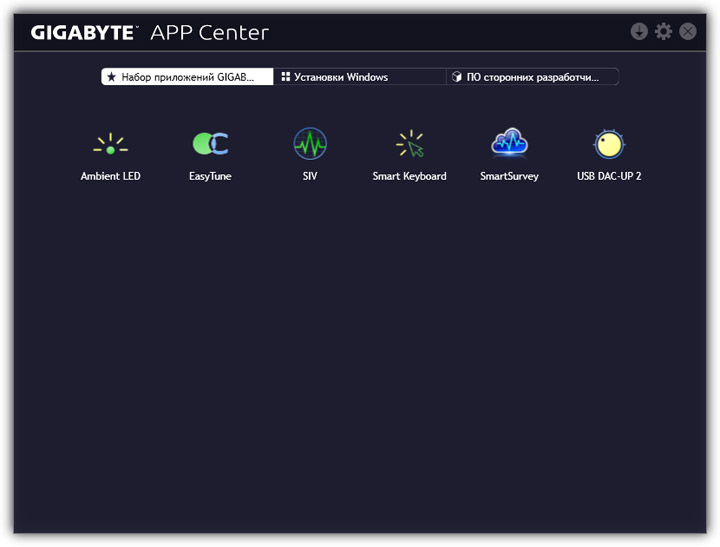The image size is (720, 547).
Task: Open the SmartSurvey cloud icon
Action: click(509, 145)
